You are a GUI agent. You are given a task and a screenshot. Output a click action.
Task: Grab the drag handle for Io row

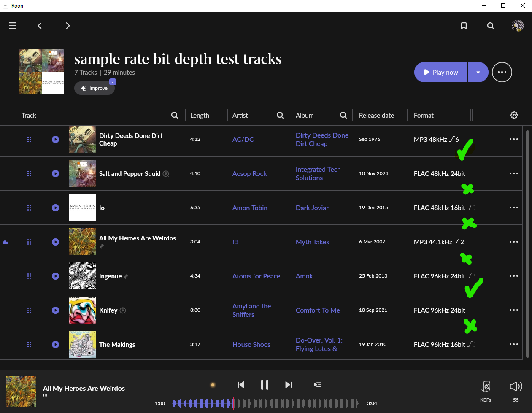pos(29,208)
